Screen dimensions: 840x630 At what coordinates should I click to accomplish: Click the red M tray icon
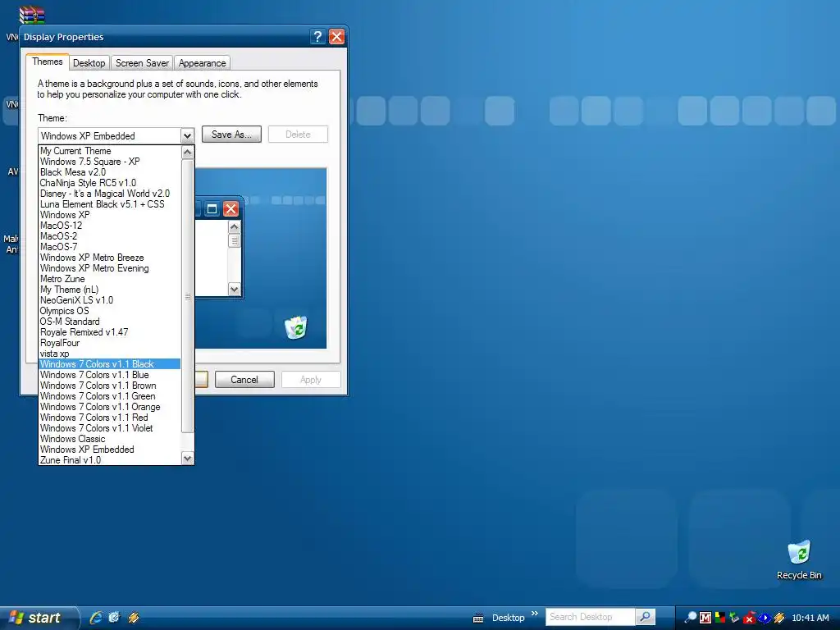coord(705,618)
